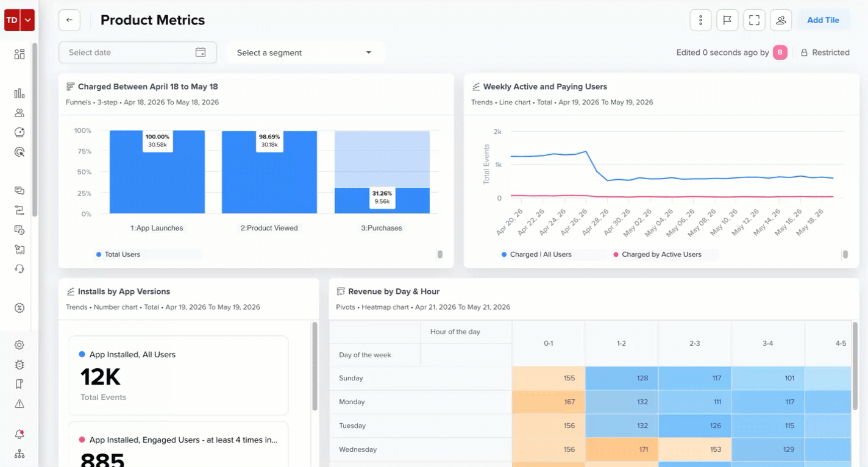Click the Revenue heatmap vertical scrollbar

tap(855, 366)
